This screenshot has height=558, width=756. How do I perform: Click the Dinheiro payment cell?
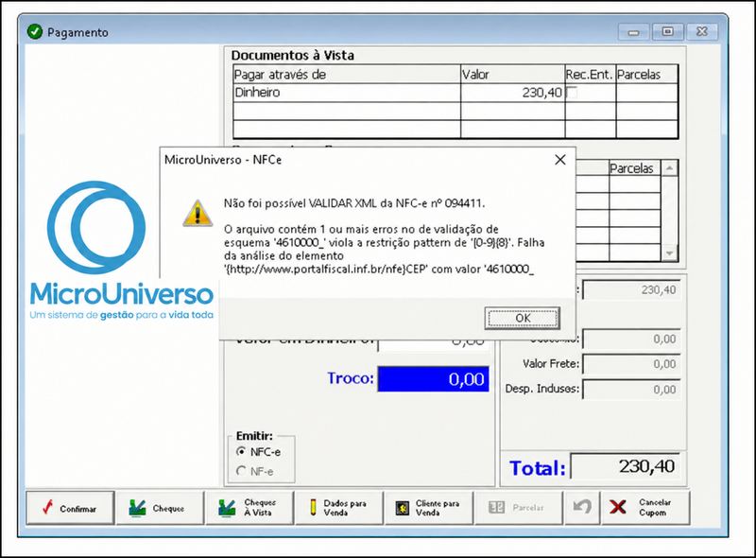(347, 93)
